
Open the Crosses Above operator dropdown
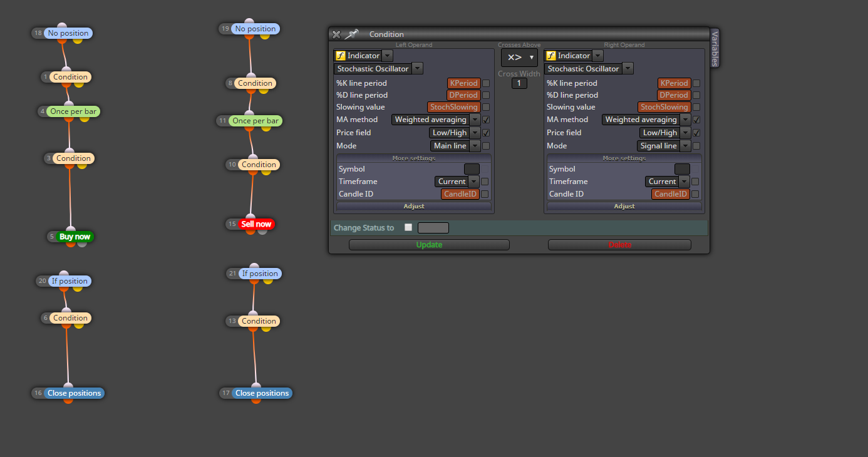[x=519, y=57]
